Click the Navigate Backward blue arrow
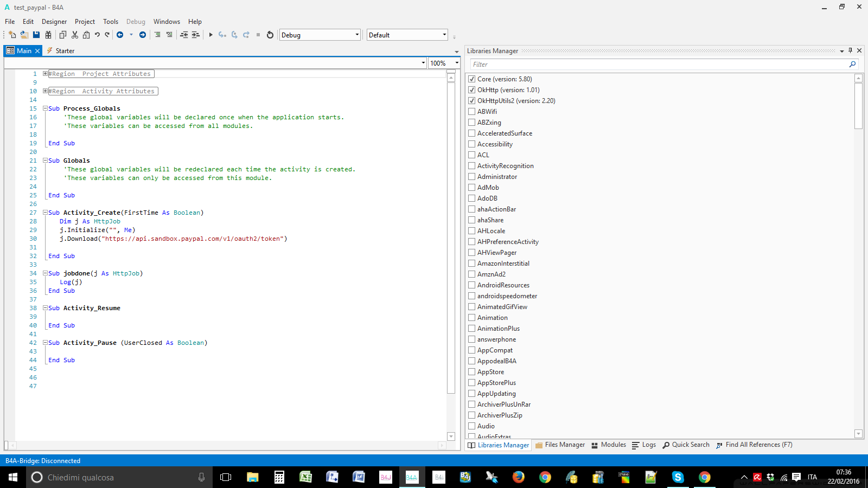 120,35
